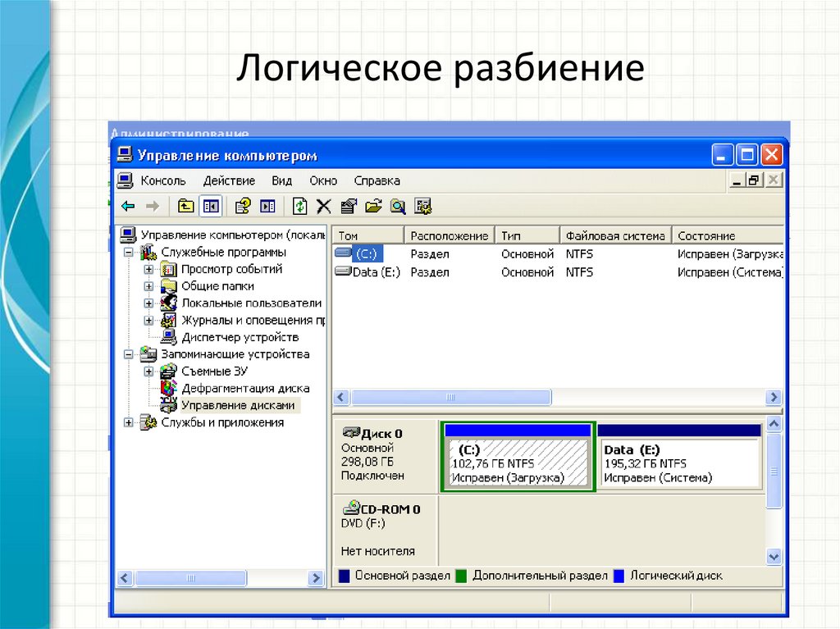Open the Действие menu
This screenshot has height=629, width=840.
(229, 180)
